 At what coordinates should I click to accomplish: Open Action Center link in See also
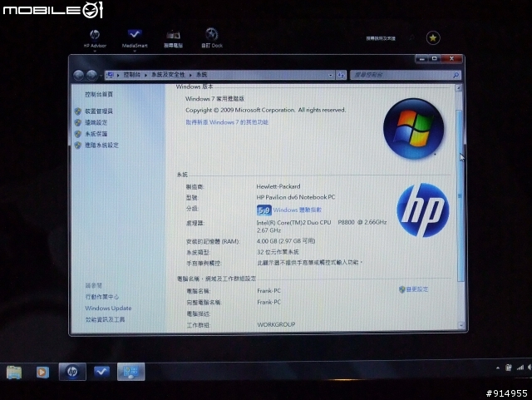coord(101,297)
